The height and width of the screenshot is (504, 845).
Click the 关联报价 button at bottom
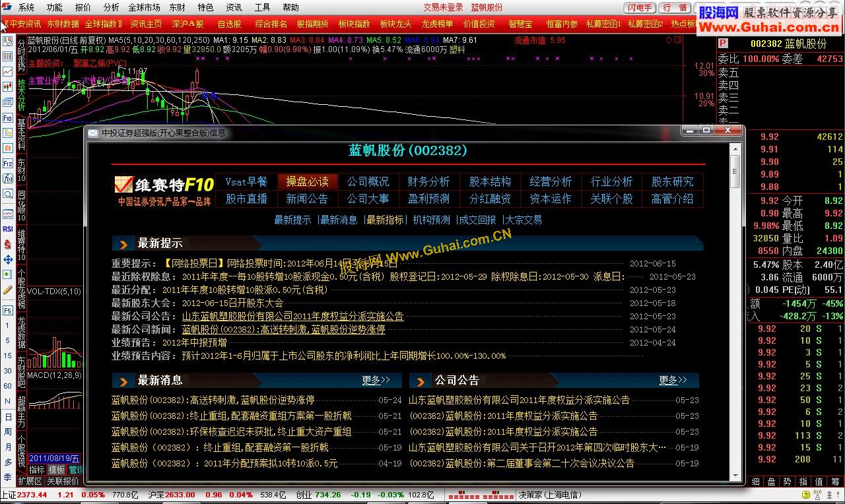pos(63,482)
